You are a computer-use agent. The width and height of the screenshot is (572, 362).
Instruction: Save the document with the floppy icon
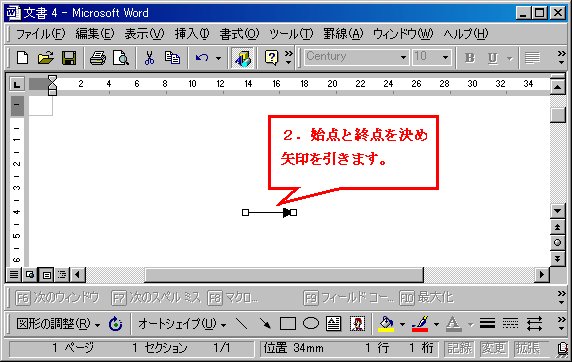pyautogui.click(x=69, y=58)
